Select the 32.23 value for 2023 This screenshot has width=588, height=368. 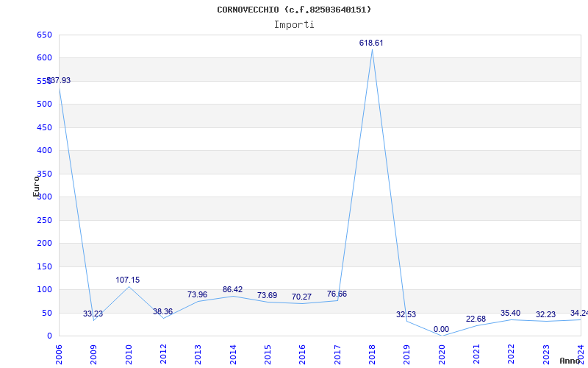pos(545,315)
